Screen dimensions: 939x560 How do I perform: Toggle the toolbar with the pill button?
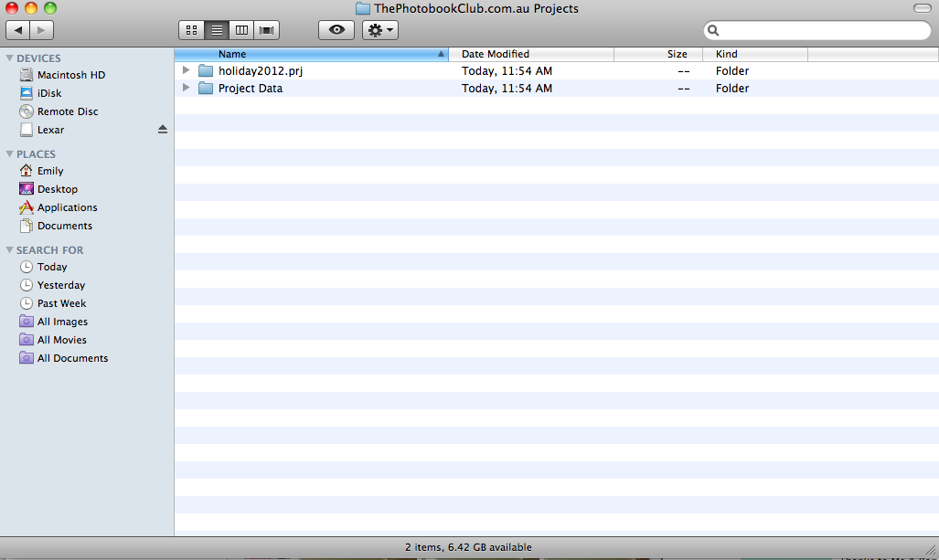pyautogui.click(x=923, y=8)
